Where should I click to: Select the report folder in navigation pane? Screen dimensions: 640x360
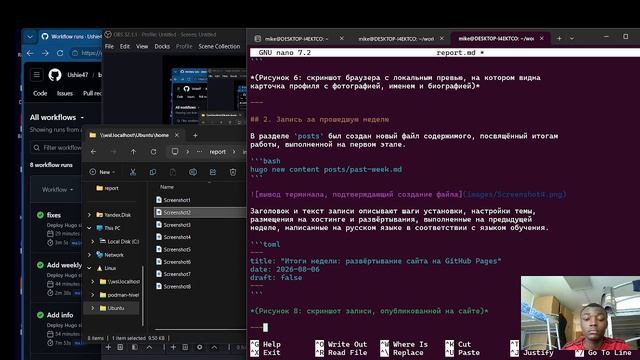[x=107, y=188]
